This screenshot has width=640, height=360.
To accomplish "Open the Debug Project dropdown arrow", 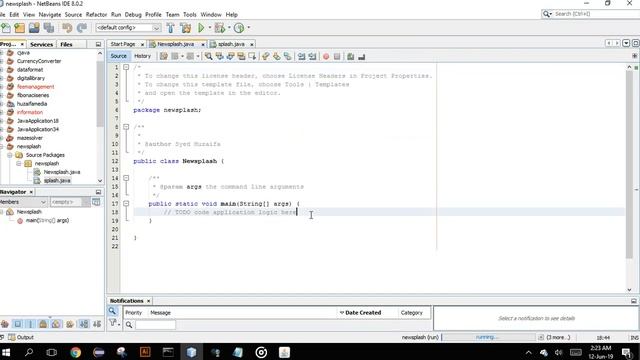I will (x=229, y=28).
